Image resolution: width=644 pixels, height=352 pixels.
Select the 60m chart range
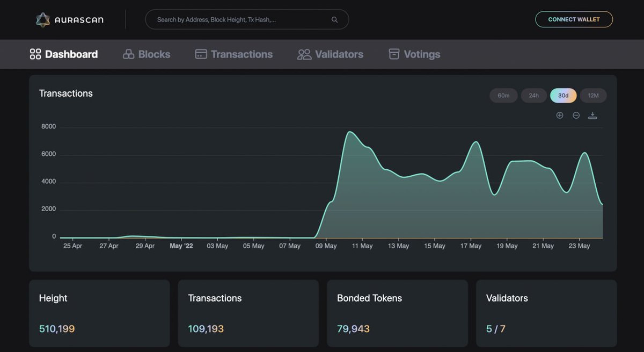pos(503,96)
